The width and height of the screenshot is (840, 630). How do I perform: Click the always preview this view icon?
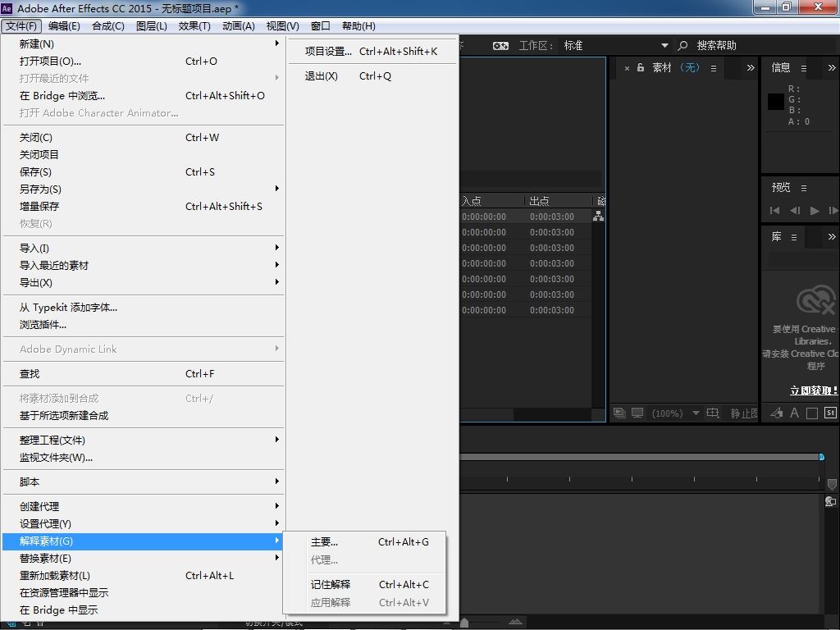(x=619, y=413)
